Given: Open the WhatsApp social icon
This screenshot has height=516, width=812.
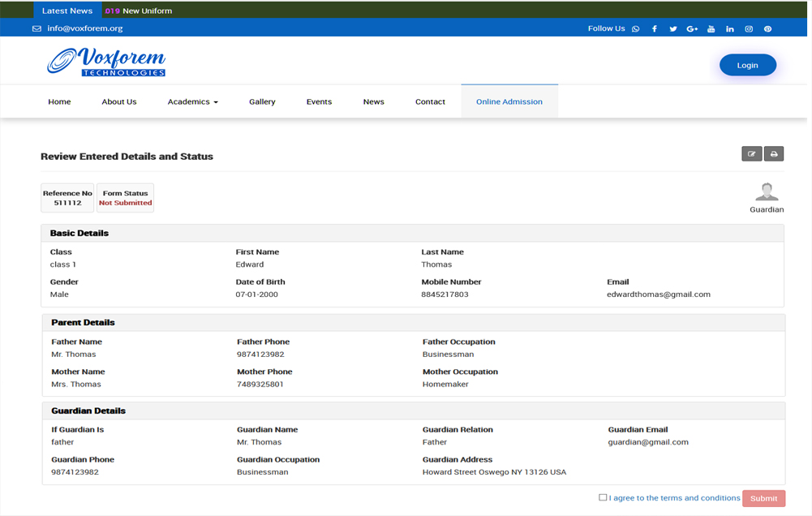Looking at the screenshot, I should 635,29.
